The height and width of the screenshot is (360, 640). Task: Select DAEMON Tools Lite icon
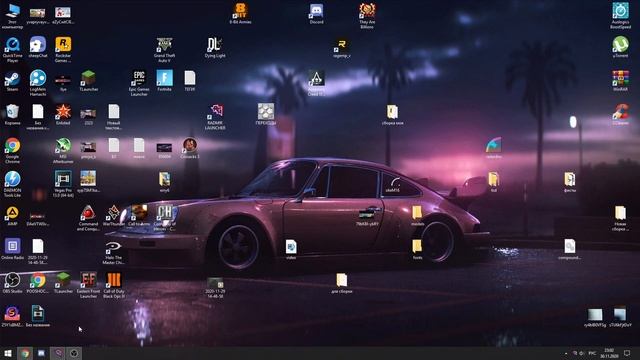pos(12,184)
